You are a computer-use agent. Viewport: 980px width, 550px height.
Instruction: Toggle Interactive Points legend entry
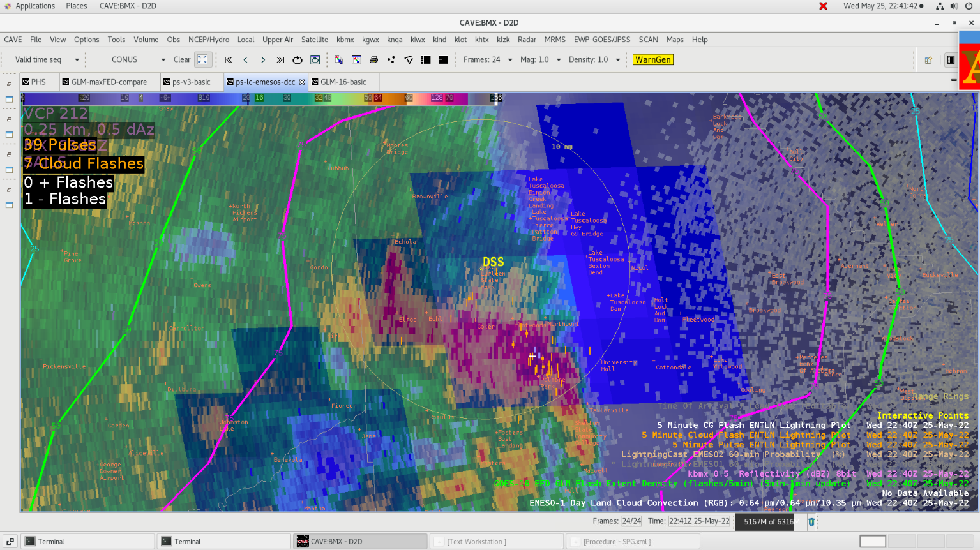point(923,415)
